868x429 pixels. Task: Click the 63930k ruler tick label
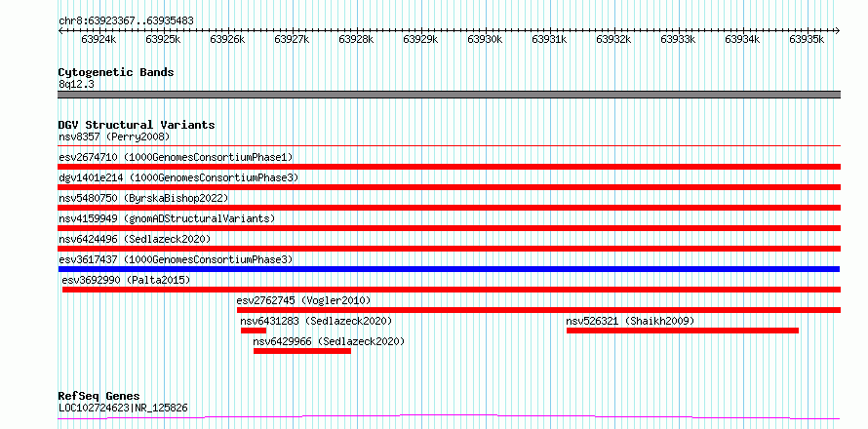485,39
